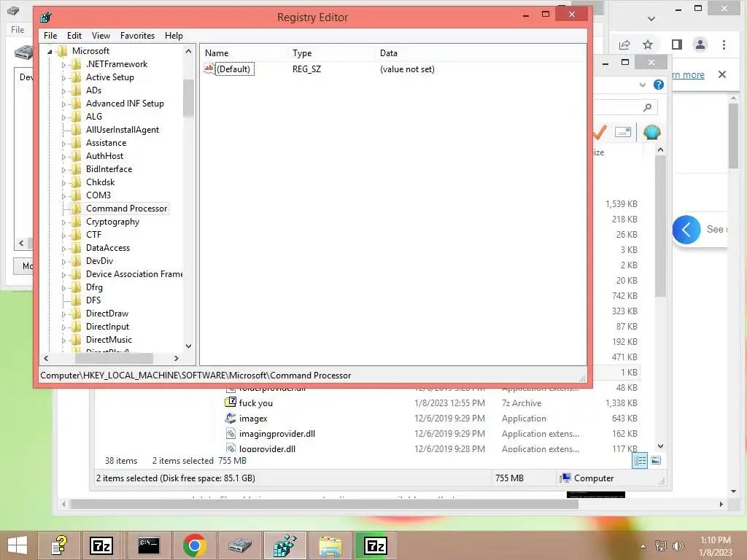The image size is (747, 560).
Task: Open Chrome profile avatar
Action: (700, 44)
